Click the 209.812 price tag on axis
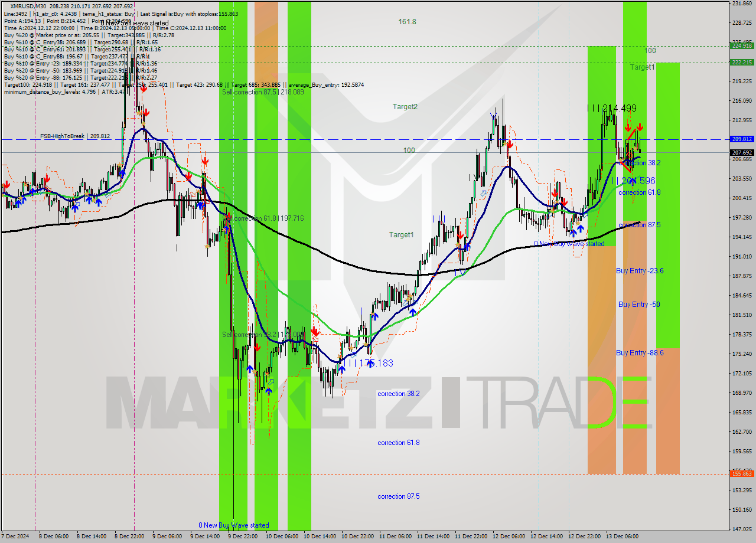756x543 pixels. click(x=742, y=139)
